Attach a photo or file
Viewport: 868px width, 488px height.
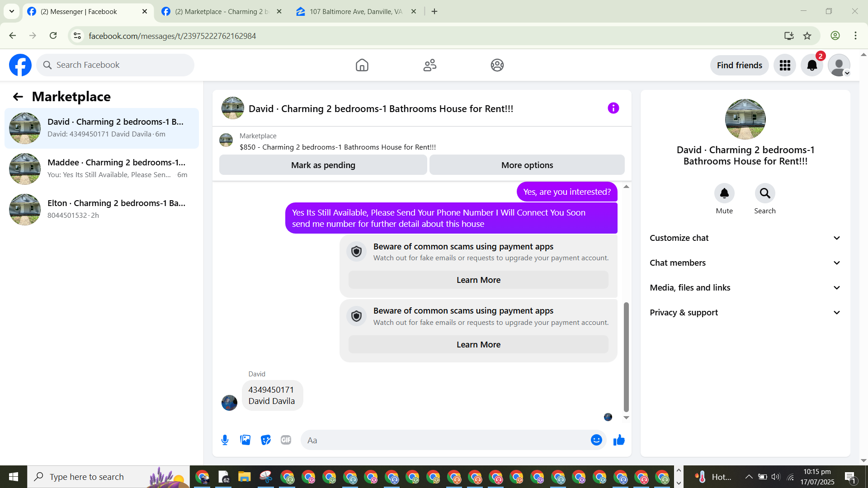[x=245, y=440]
